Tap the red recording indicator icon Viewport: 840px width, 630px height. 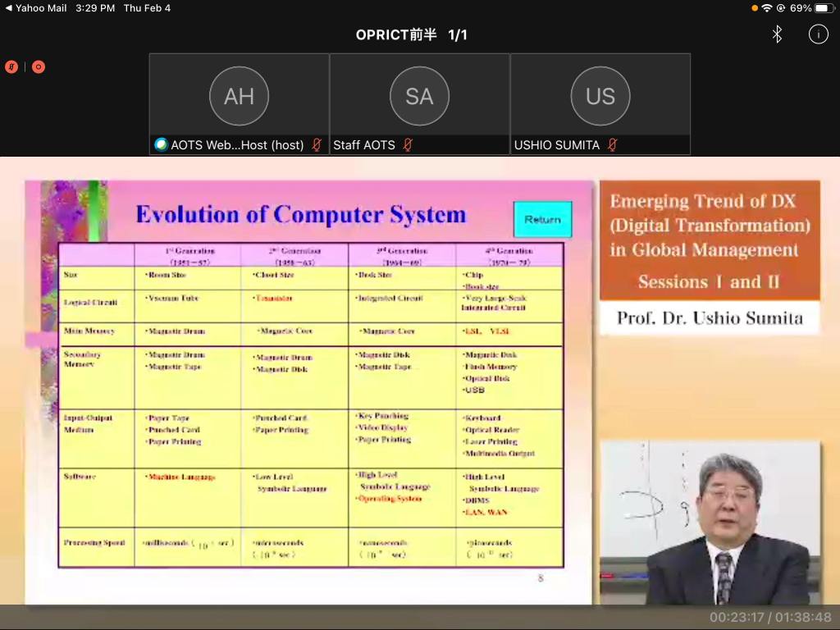[39, 67]
